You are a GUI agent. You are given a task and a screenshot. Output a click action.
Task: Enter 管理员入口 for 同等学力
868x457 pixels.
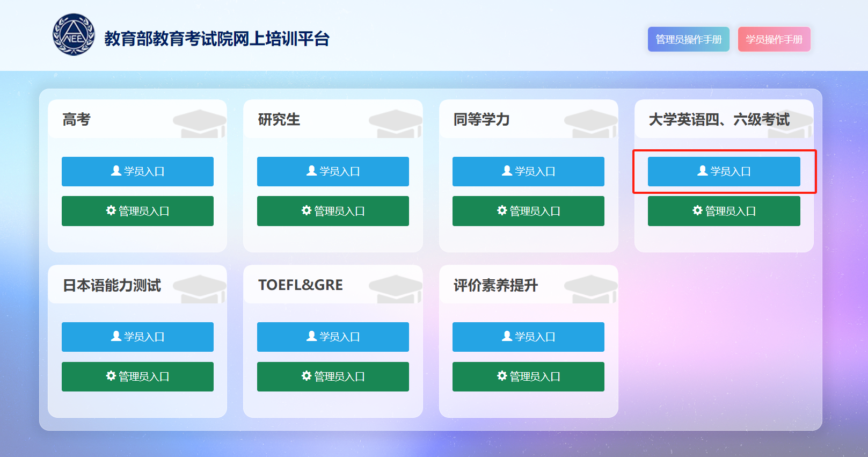click(x=528, y=211)
